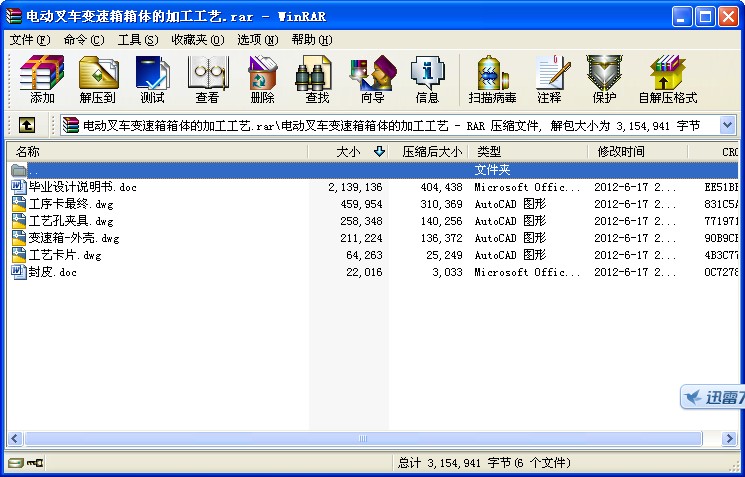Screen dimensions: 745x477
Task: Select 变速箱-外壳.dwg in file list
Action: pos(73,238)
